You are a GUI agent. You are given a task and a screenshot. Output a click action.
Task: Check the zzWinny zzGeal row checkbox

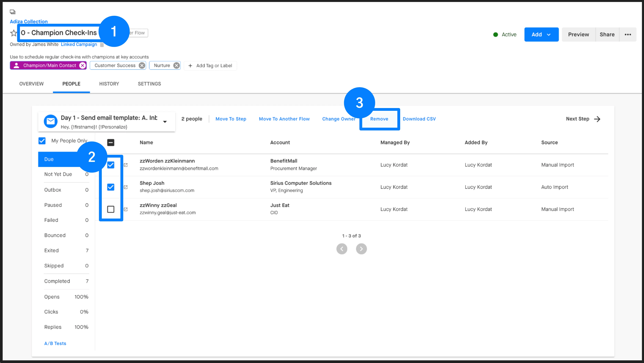click(111, 209)
